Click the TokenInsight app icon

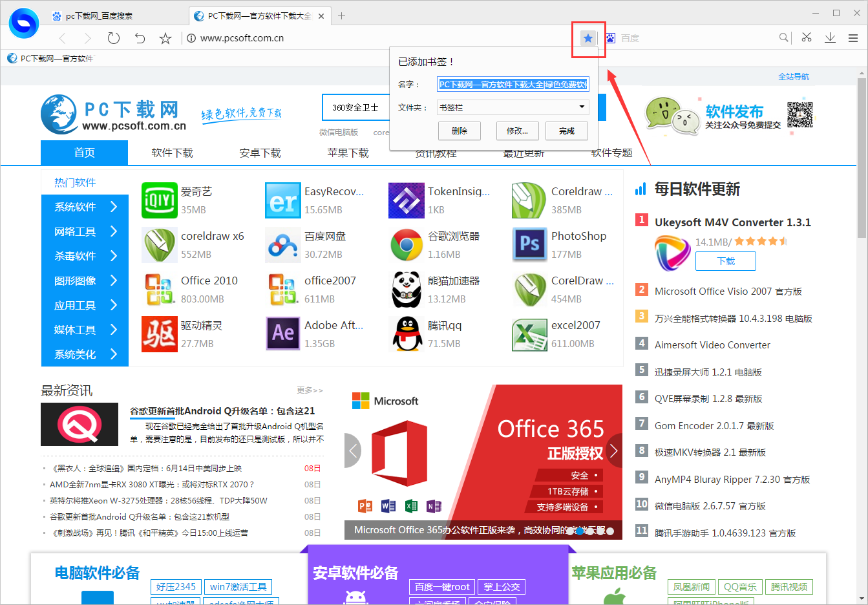point(406,200)
